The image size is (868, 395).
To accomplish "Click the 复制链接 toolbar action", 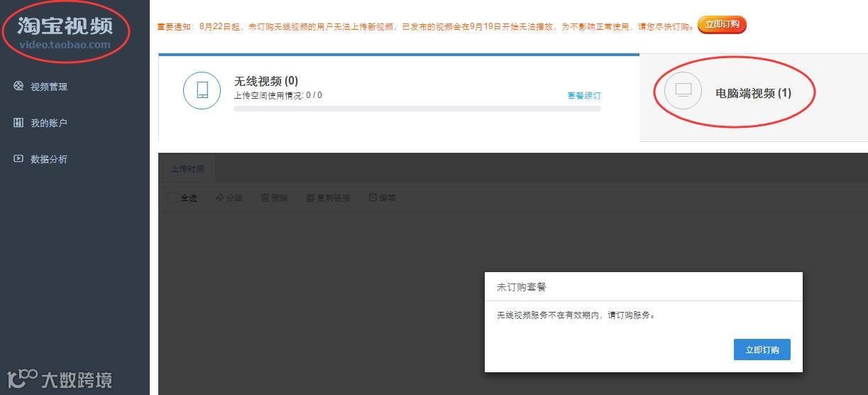I will tap(329, 197).
